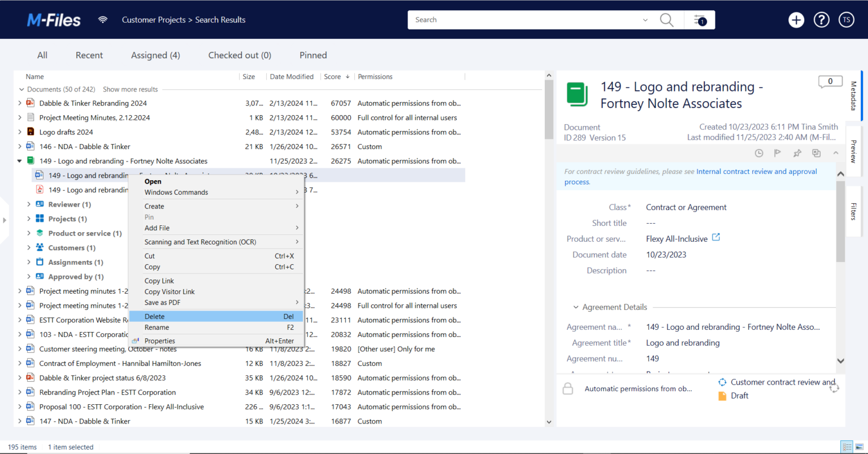Pin the document using the pin icon
This screenshot has height=454, width=868.
click(797, 152)
